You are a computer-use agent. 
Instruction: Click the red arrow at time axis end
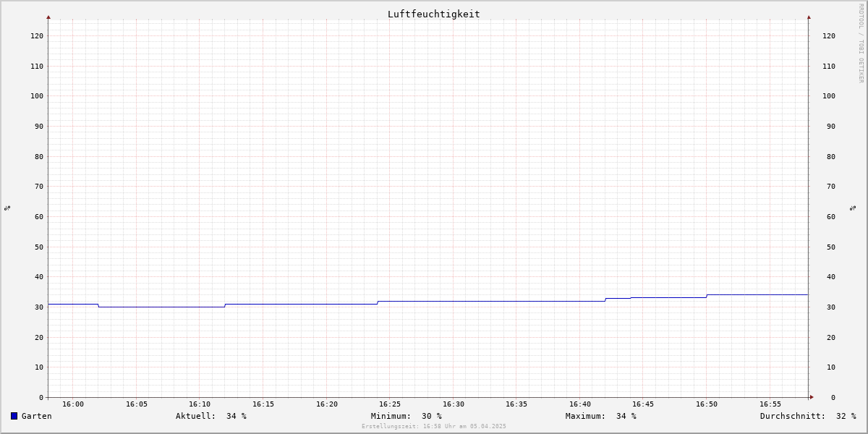[x=812, y=397]
